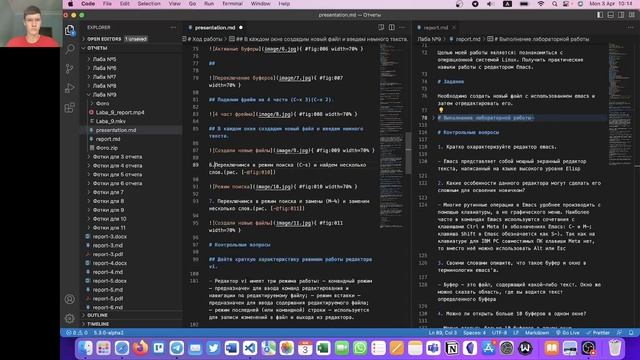Image resolution: width=640 pixels, height=360 pixels.
Task: Open WhatsApp from the Dock
Action: (360, 348)
